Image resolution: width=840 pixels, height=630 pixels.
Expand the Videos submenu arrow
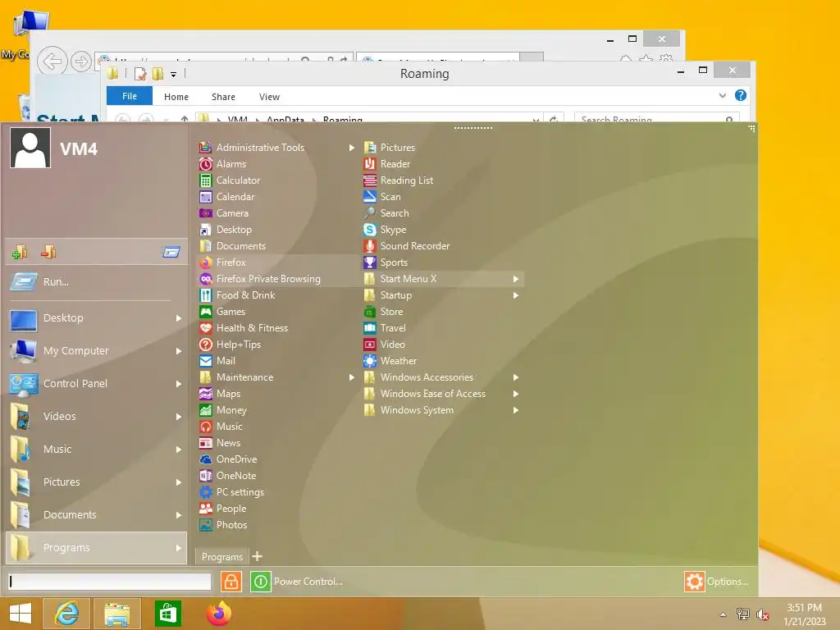point(179,417)
